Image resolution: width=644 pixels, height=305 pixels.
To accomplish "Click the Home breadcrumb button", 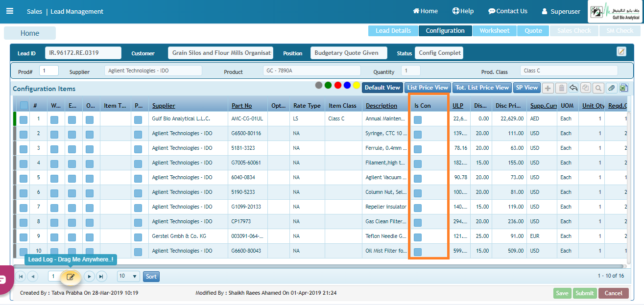I will click(x=30, y=33).
